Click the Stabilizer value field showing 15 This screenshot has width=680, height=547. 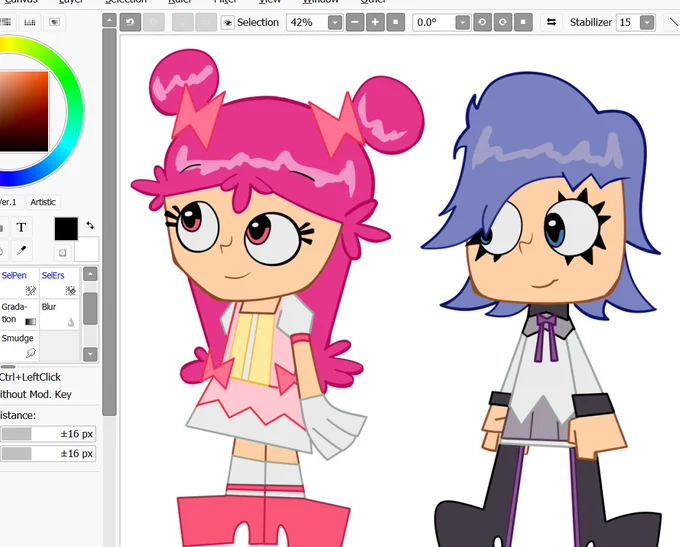point(628,23)
